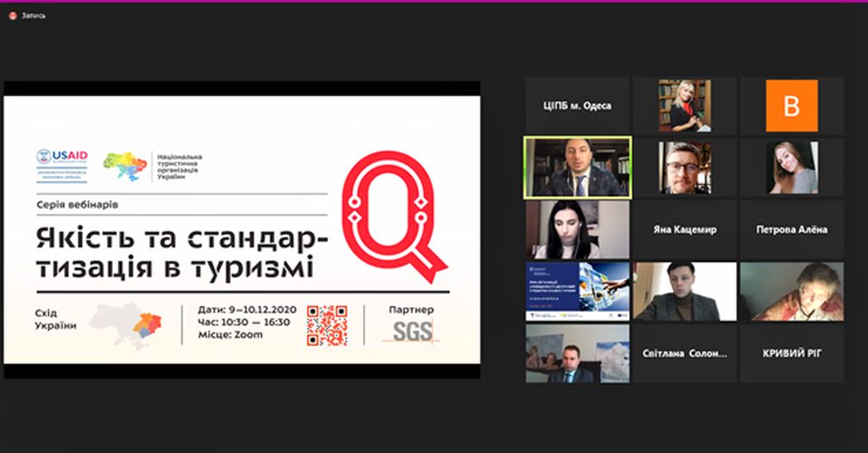Click 'Національна туристична організація України' text
This screenshot has height=453, width=868.
click(180, 166)
